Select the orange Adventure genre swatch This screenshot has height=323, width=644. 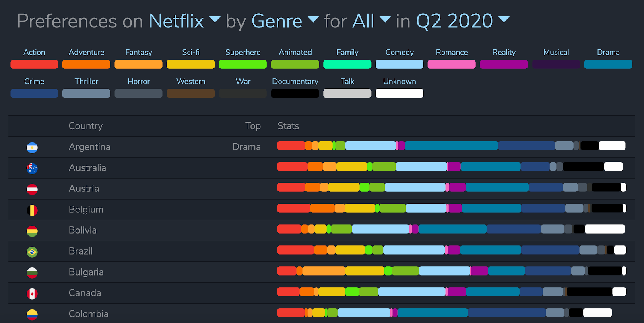(x=86, y=64)
